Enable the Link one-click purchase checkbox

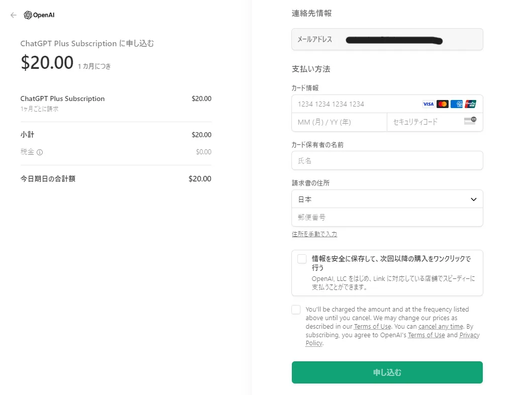coord(301,258)
